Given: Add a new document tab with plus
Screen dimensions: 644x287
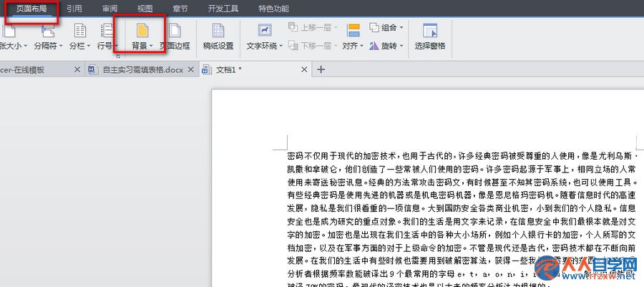Looking at the screenshot, I should tap(321, 70).
